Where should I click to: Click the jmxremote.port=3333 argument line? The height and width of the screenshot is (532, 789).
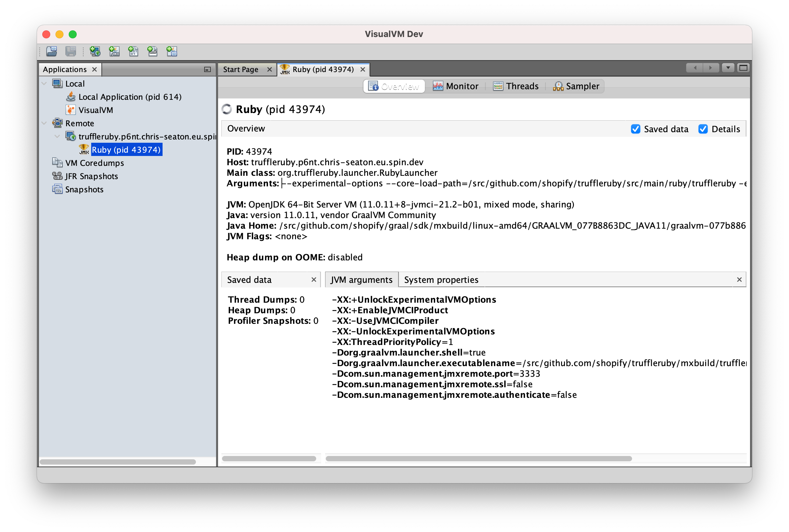click(x=436, y=373)
